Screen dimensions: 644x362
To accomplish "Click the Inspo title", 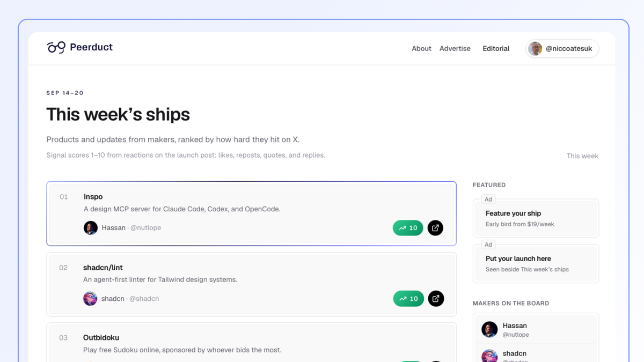I will [93, 197].
